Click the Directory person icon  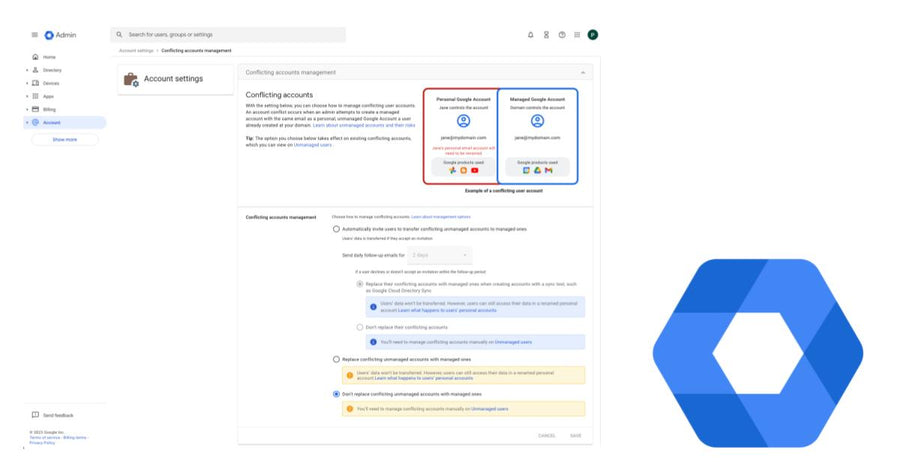pyautogui.click(x=36, y=70)
